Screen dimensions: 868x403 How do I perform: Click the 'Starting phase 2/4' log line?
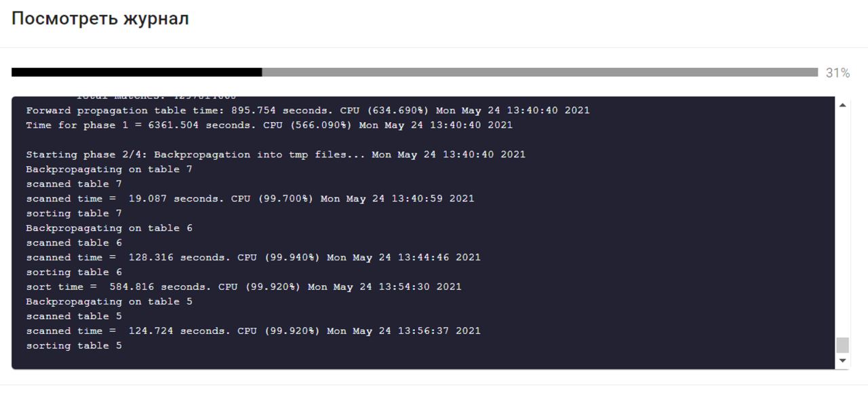275,155
